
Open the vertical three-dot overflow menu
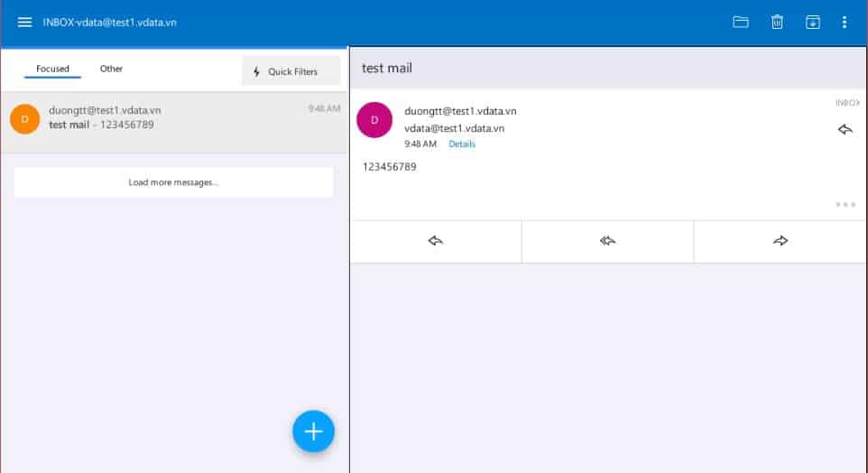pyautogui.click(x=845, y=22)
